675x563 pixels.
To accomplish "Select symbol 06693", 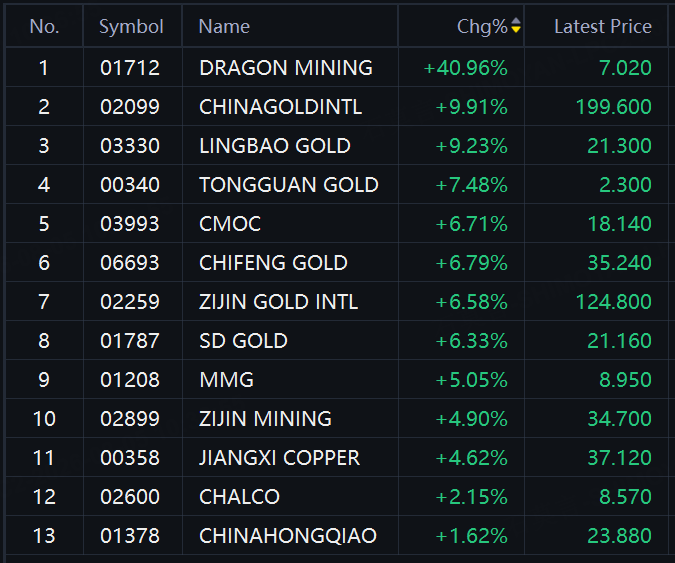I will point(130,263).
